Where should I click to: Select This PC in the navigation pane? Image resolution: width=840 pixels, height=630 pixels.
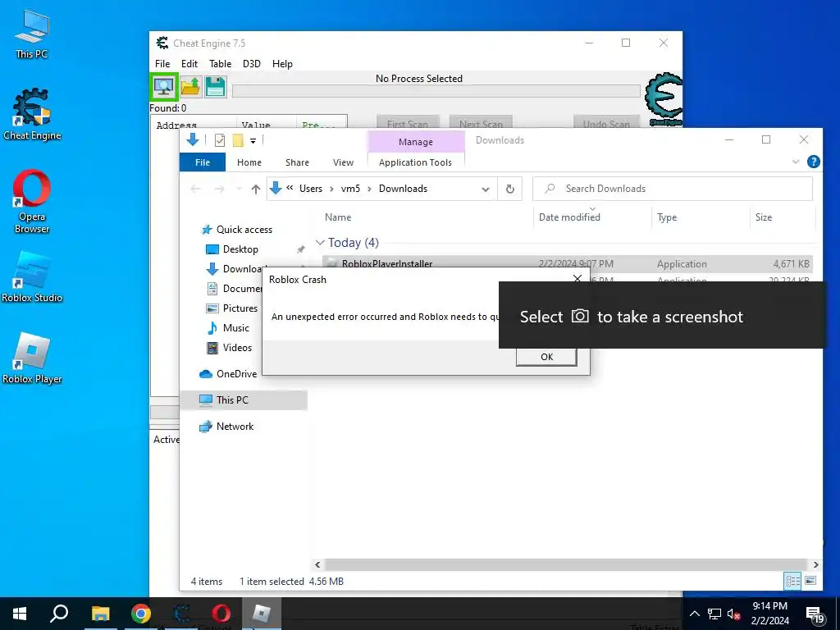(x=243, y=400)
